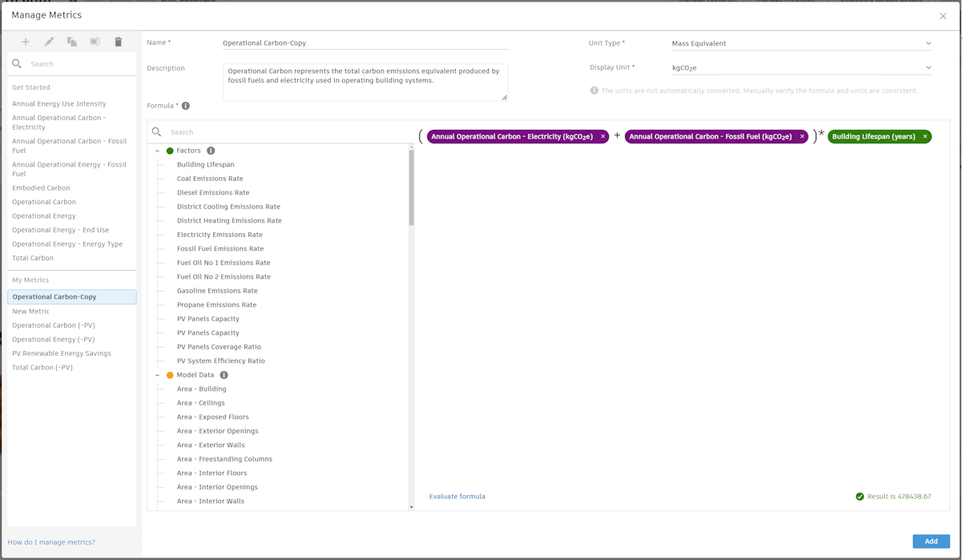
Task: Remove the Annual Operational Carbon - Electricity chip
Action: (x=603, y=136)
